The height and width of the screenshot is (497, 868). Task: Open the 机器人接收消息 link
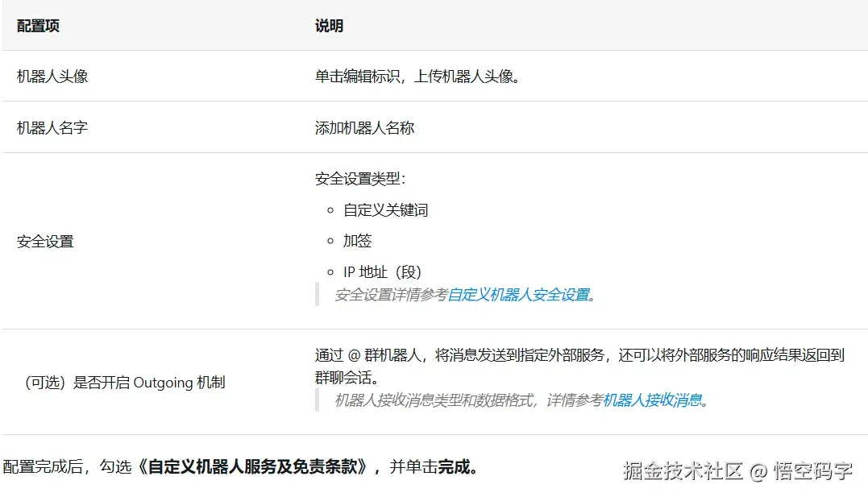pos(652,400)
